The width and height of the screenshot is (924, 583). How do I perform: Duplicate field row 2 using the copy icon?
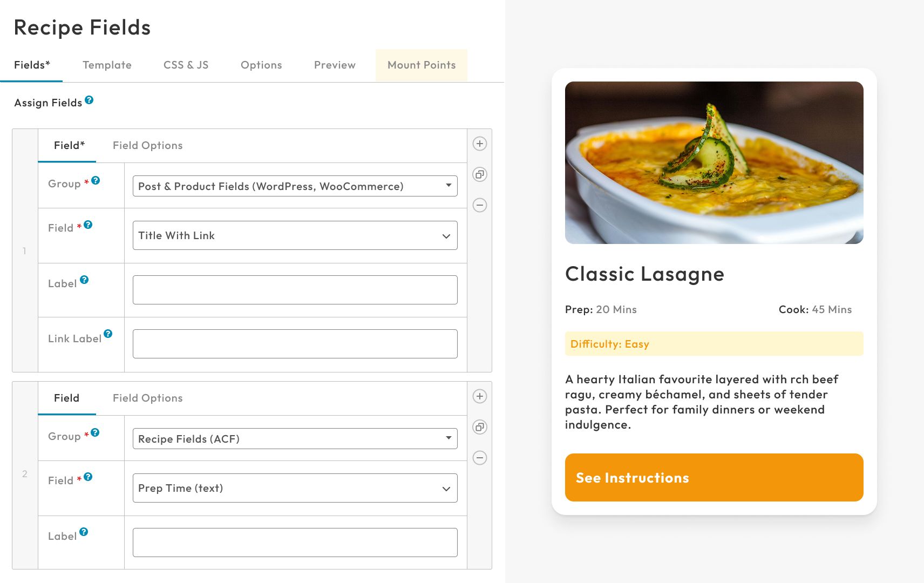(x=479, y=427)
